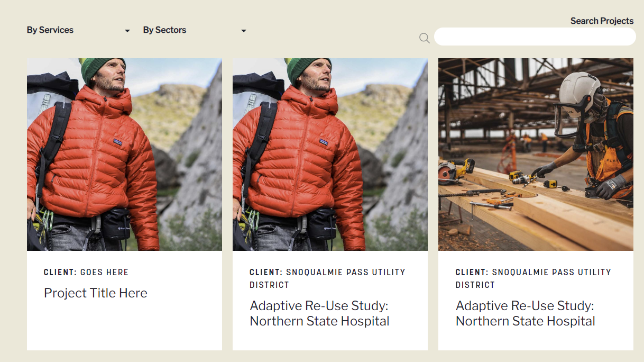Open right card's Adaptive Re-Use Study title
The width and height of the screenshot is (644, 362).
[525, 313]
